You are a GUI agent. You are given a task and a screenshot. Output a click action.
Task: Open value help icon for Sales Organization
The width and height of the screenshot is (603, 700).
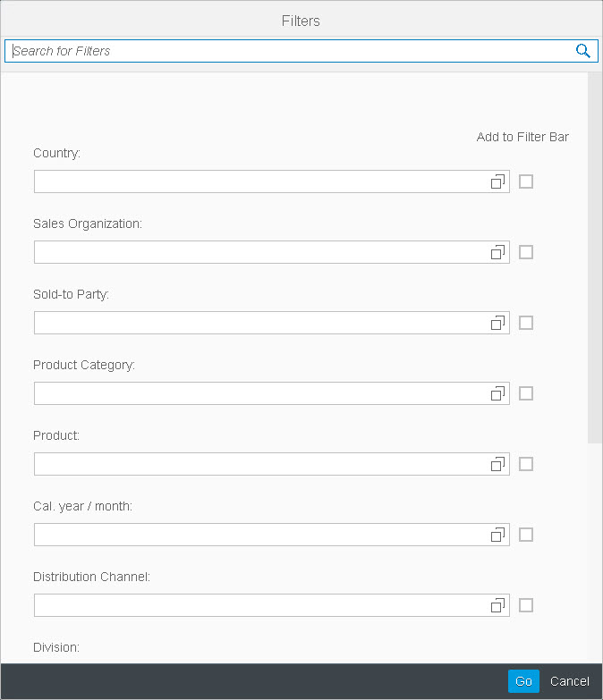pyautogui.click(x=497, y=252)
